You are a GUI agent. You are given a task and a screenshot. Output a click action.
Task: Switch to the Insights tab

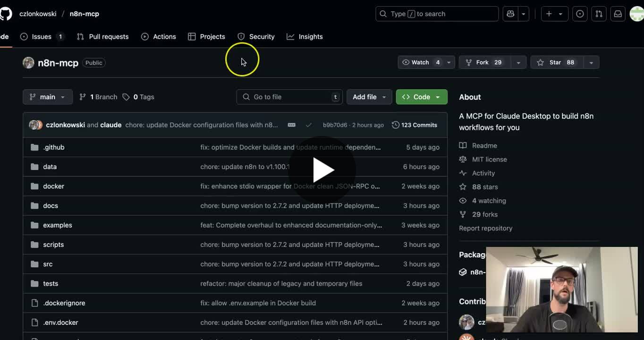[x=305, y=36]
